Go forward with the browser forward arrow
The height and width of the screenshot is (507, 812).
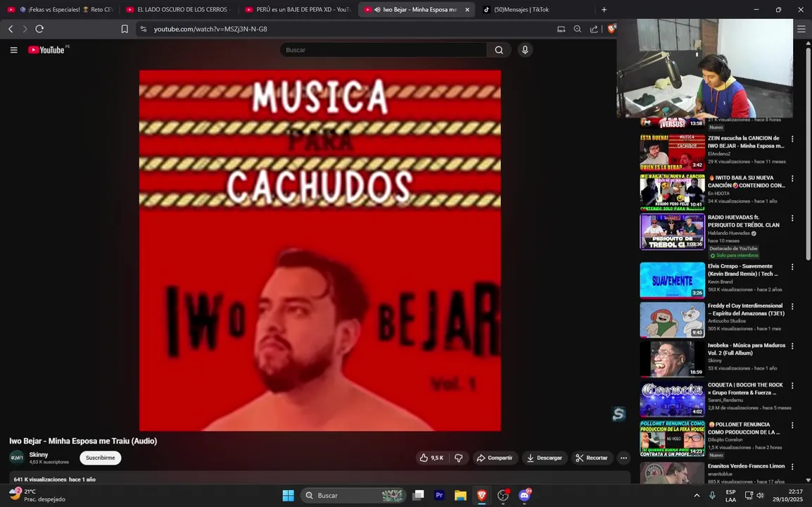[x=25, y=29]
